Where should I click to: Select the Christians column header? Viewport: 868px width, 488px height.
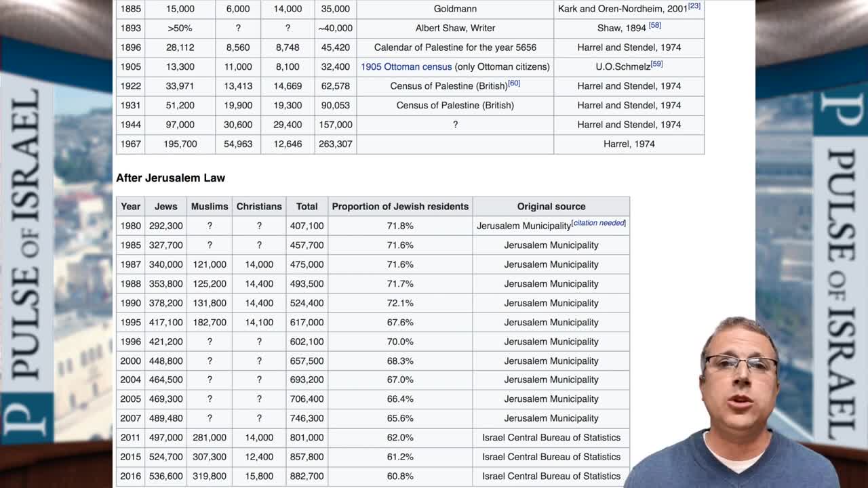coord(259,207)
